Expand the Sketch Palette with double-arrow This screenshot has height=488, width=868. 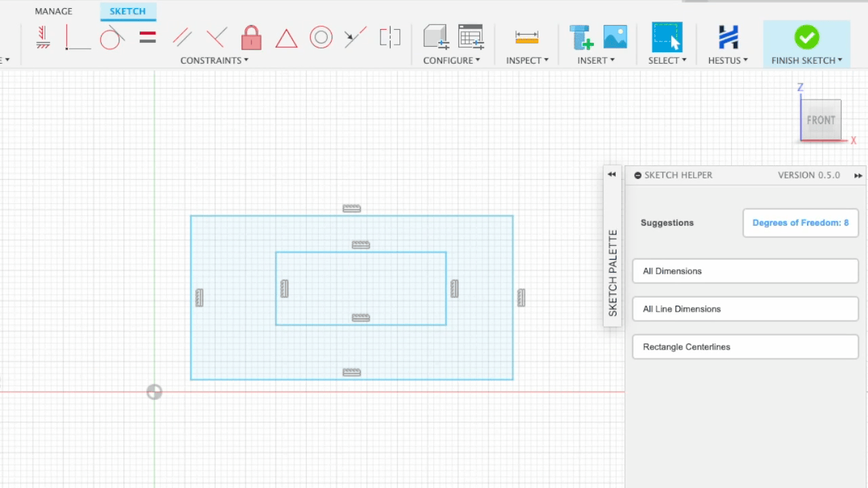(x=612, y=174)
